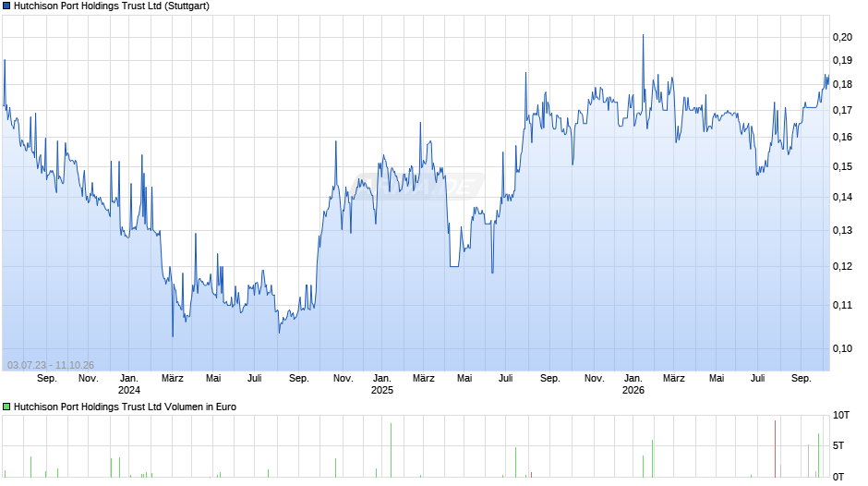Click the price spike peak above 0,20 in January 2026
This screenshot has width=868, height=486.
coord(644,35)
